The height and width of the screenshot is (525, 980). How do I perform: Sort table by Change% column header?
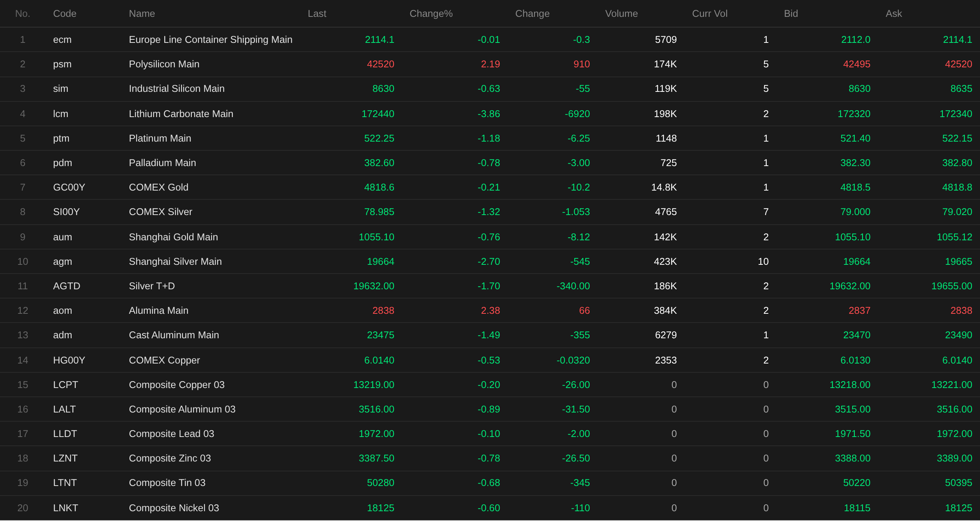tap(431, 14)
